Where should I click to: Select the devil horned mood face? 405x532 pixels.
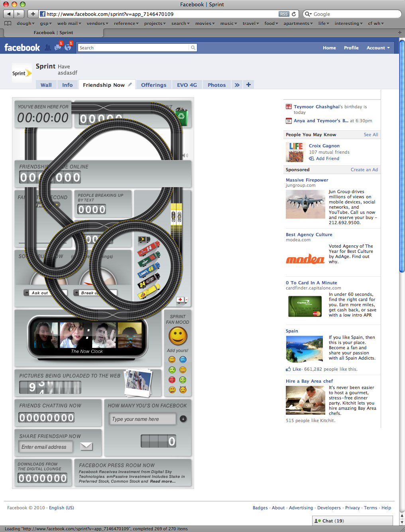click(183, 389)
